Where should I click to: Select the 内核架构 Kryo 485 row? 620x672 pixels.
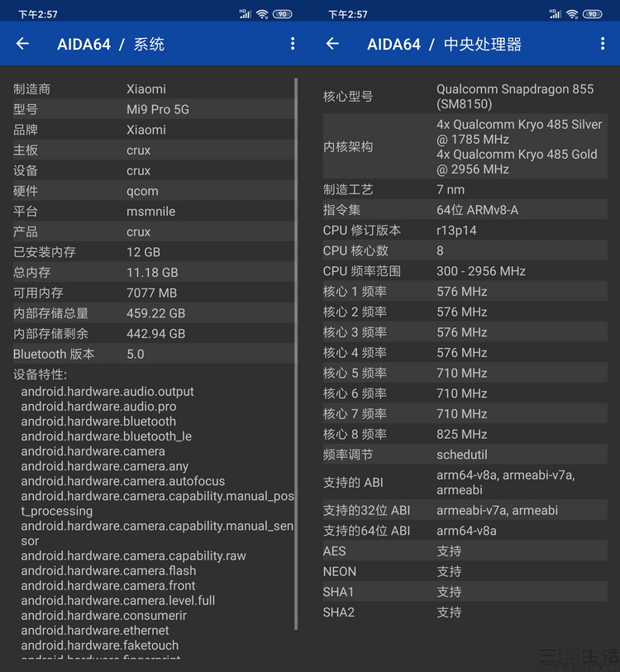[x=465, y=146]
